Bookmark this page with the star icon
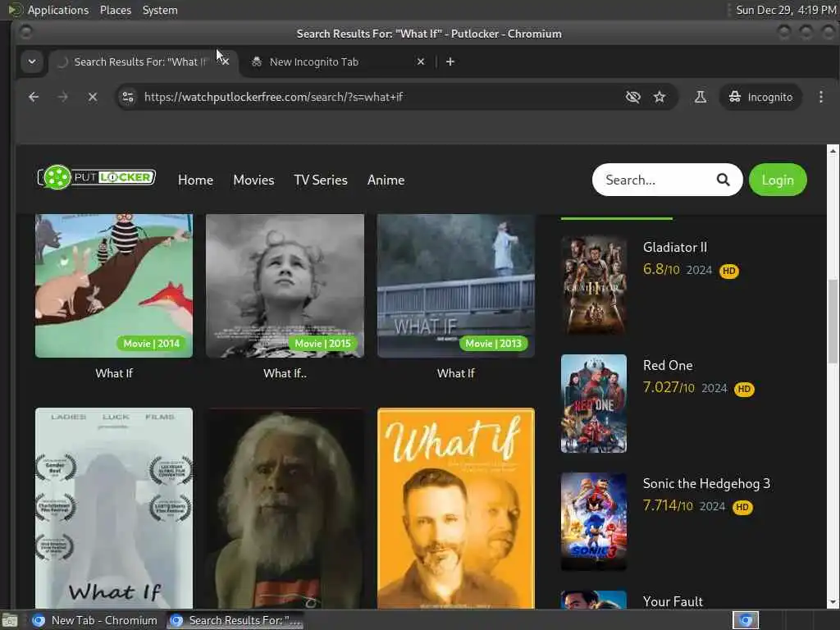The height and width of the screenshot is (630, 840). (x=660, y=97)
